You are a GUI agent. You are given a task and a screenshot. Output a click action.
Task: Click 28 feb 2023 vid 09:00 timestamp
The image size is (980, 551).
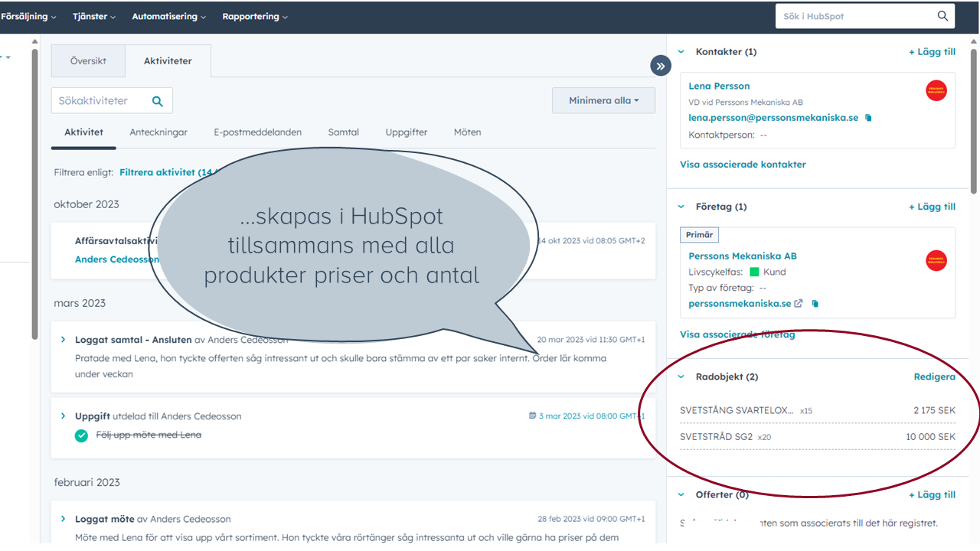(x=591, y=519)
